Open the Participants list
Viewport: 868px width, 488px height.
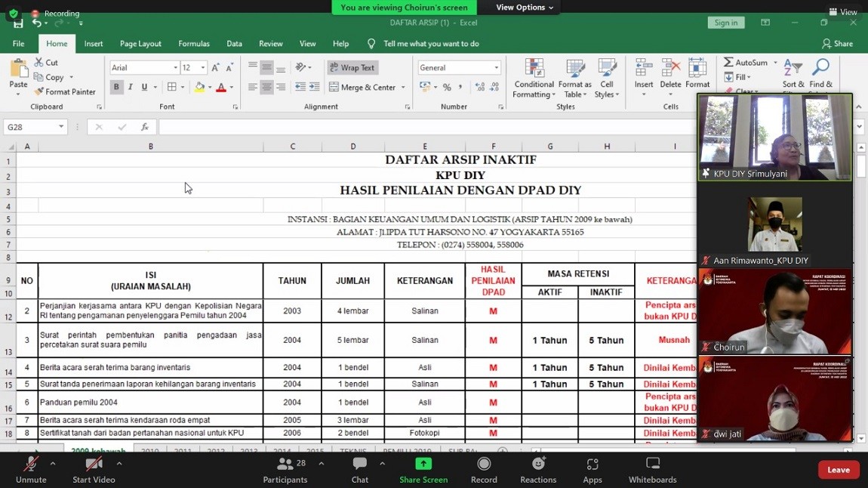pyautogui.click(x=285, y=464)
